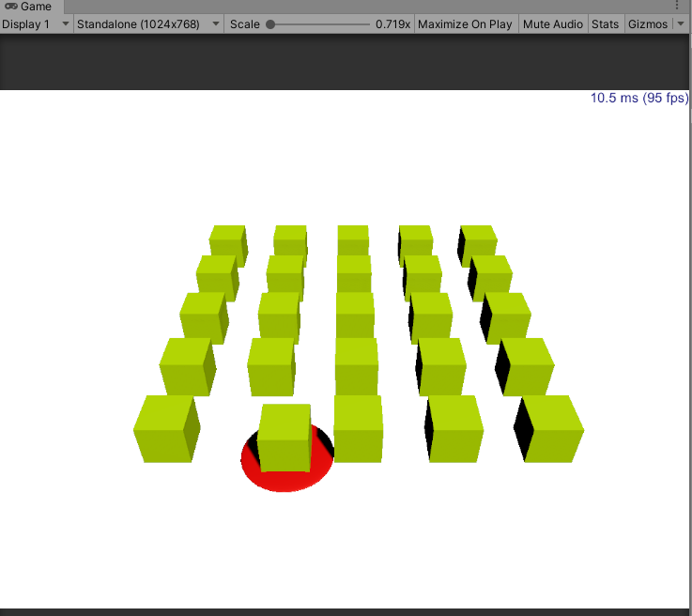Image resolution: width=692 pixels, height=616 pixels.
Task: Click the Scale slider handle
Action: (270, 24)
